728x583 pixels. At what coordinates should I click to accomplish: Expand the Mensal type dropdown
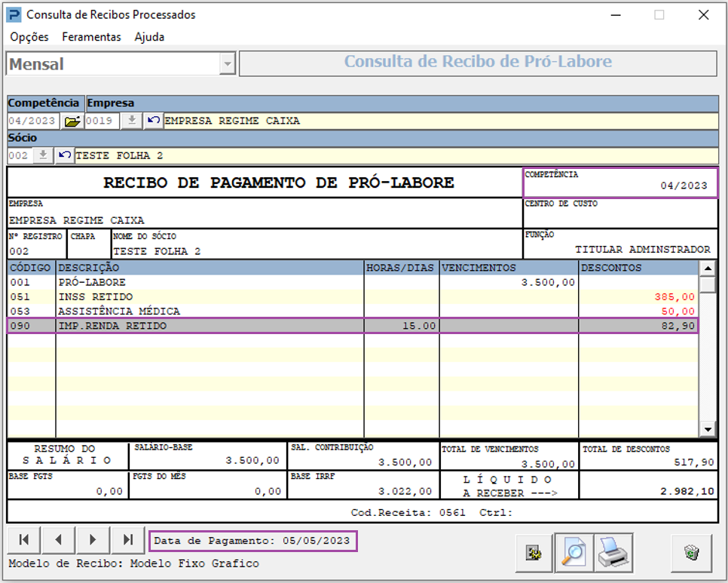point(228,65)
